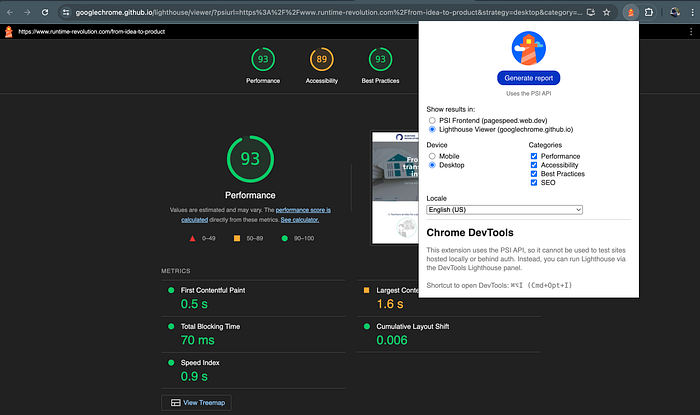
Task: Jump to Performance via the top 93 gauge
Action: coord(263,59)
